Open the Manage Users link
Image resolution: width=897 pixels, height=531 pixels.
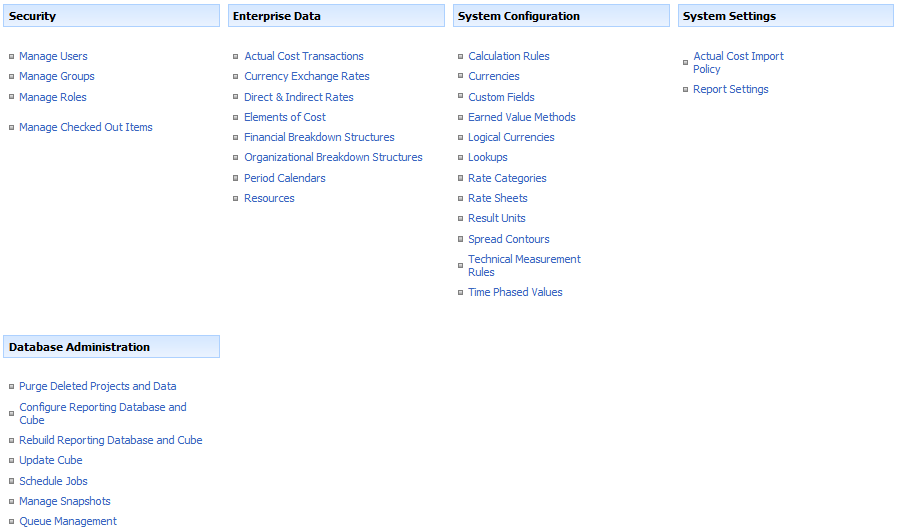[x=53, y=56]
